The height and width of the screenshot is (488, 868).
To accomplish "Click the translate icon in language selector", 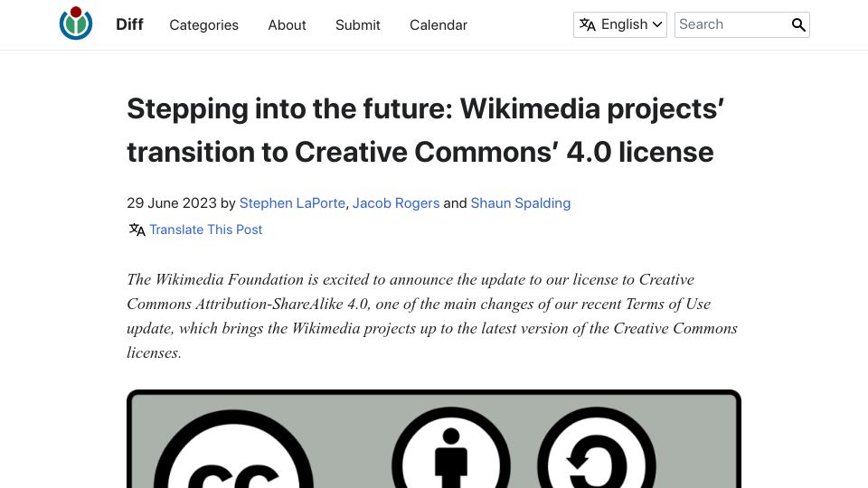I will point(588,25).
